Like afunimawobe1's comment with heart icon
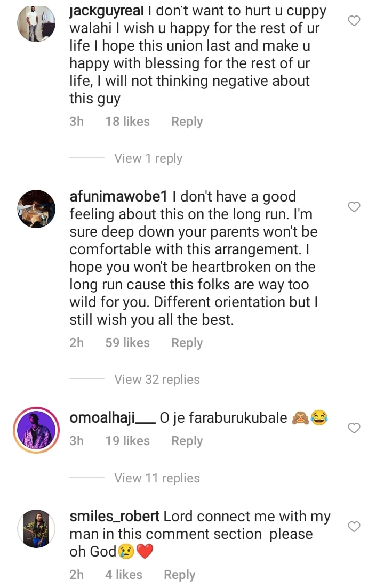 354,207
